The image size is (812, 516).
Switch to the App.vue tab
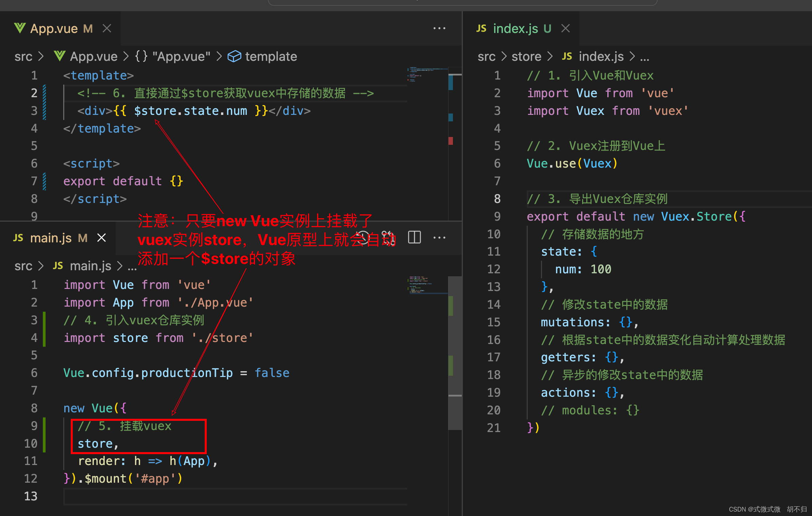[x=54, y=29]
